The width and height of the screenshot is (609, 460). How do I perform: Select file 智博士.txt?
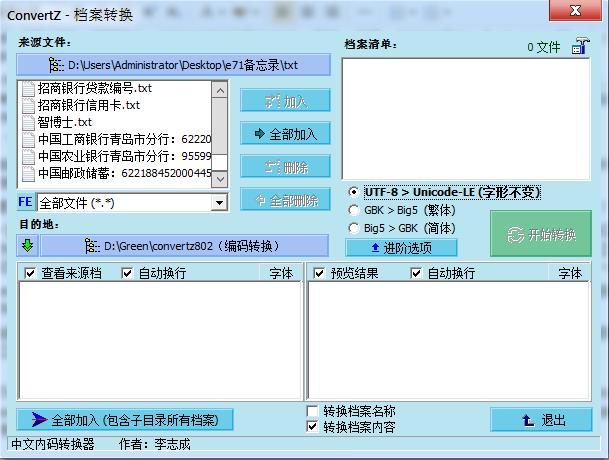64,122
